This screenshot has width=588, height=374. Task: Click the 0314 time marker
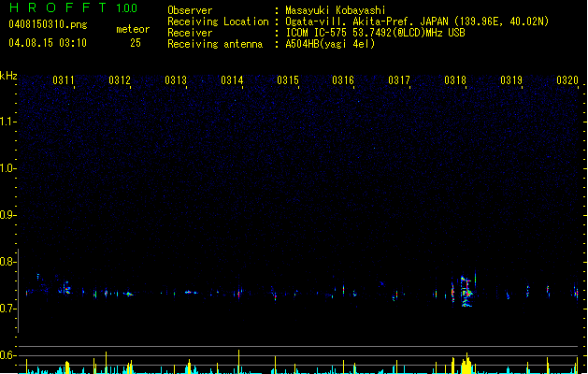click(232, 80)
